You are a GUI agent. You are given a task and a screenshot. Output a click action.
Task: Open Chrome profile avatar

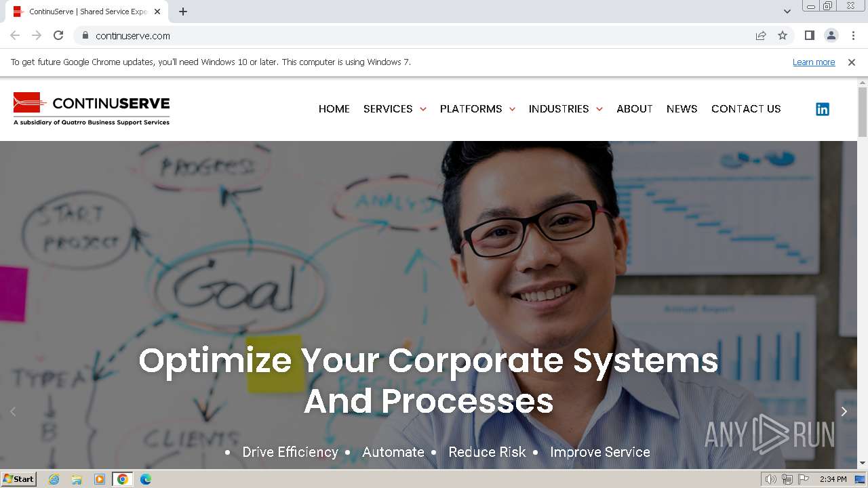tap(831, 35)
